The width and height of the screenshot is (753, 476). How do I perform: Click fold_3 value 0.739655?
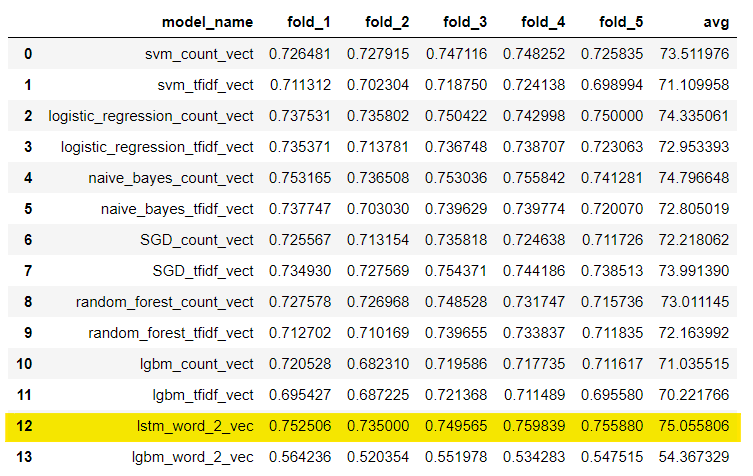click(456, 333)
